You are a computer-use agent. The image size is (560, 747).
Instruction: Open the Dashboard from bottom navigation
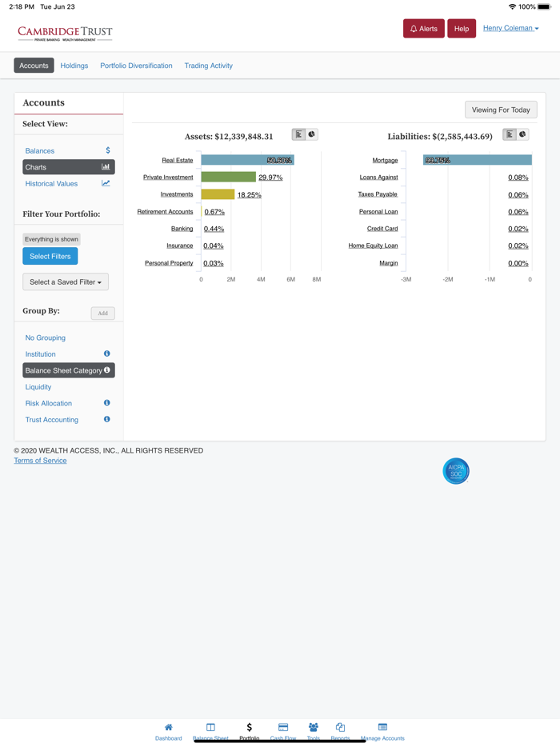(x=168, y=729)
